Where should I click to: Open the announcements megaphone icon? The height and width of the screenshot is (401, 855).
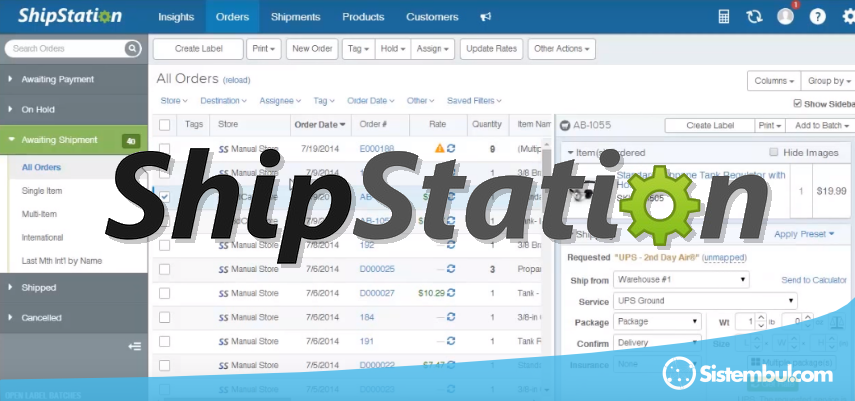point(485,17)
